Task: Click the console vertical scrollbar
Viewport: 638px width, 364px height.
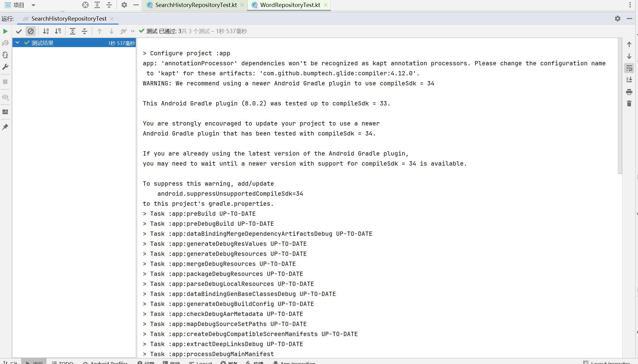Action: [620, 106]
